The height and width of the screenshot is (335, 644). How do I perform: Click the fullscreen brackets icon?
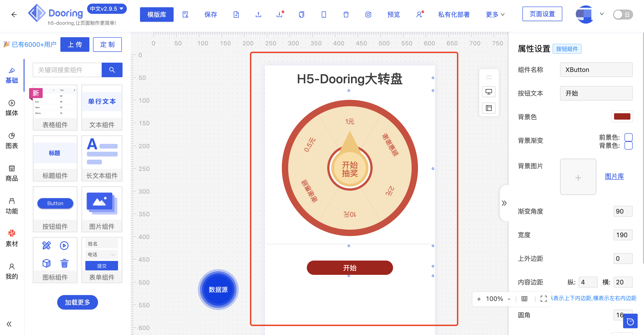(543, 299)
